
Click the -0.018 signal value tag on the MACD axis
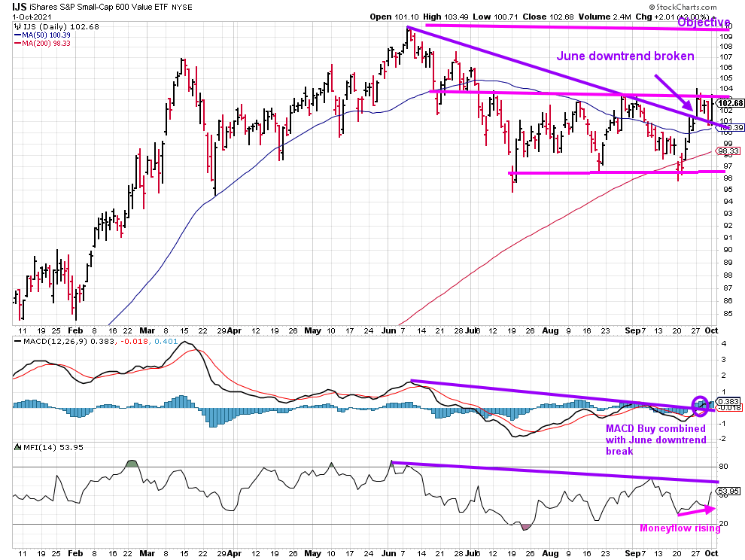click(x=730, y=407)
